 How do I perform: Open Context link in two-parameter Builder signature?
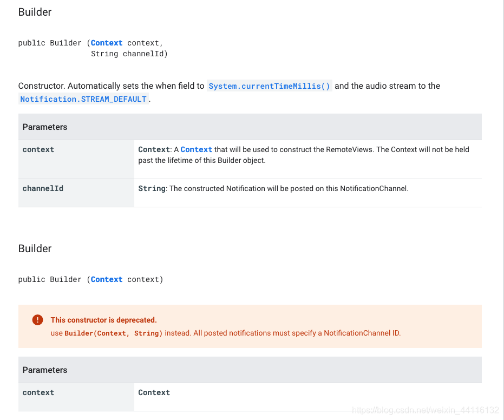107,43
